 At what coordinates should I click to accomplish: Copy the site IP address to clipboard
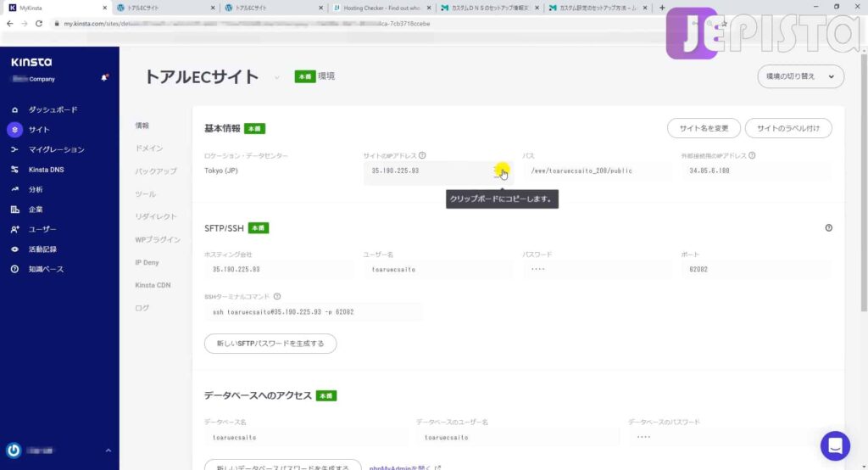coord(501,171)
